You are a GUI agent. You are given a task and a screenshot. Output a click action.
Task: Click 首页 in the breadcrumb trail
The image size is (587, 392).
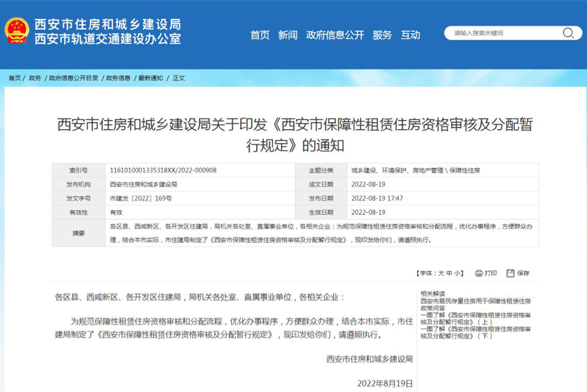[15, 78]
